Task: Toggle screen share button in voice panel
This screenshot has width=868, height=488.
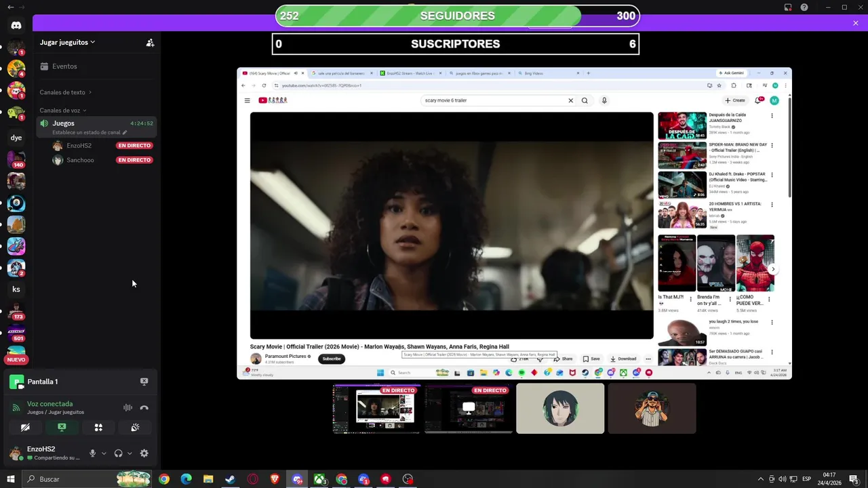Action: (62, 428)
